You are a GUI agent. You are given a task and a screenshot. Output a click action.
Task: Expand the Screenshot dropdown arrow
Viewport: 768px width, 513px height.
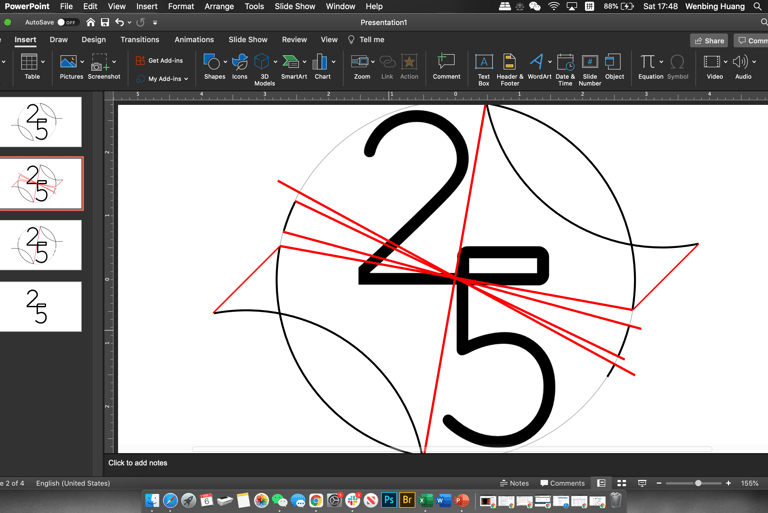[x=114, y=62]
